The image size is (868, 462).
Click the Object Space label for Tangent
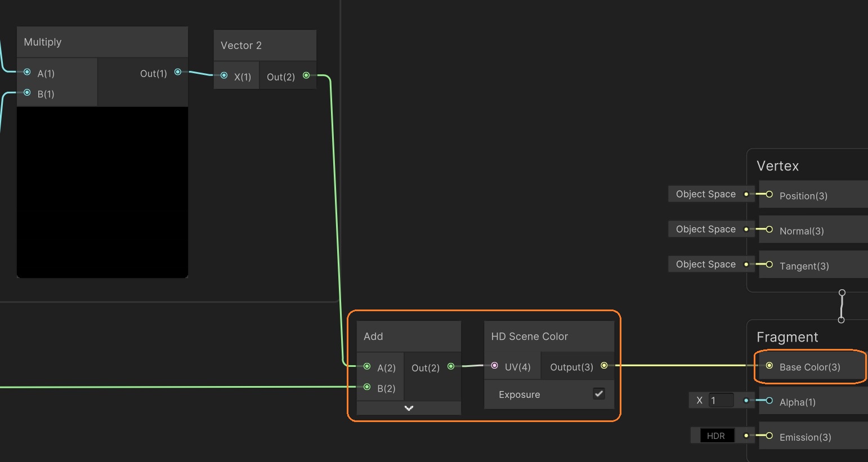(x=706, y=264)
